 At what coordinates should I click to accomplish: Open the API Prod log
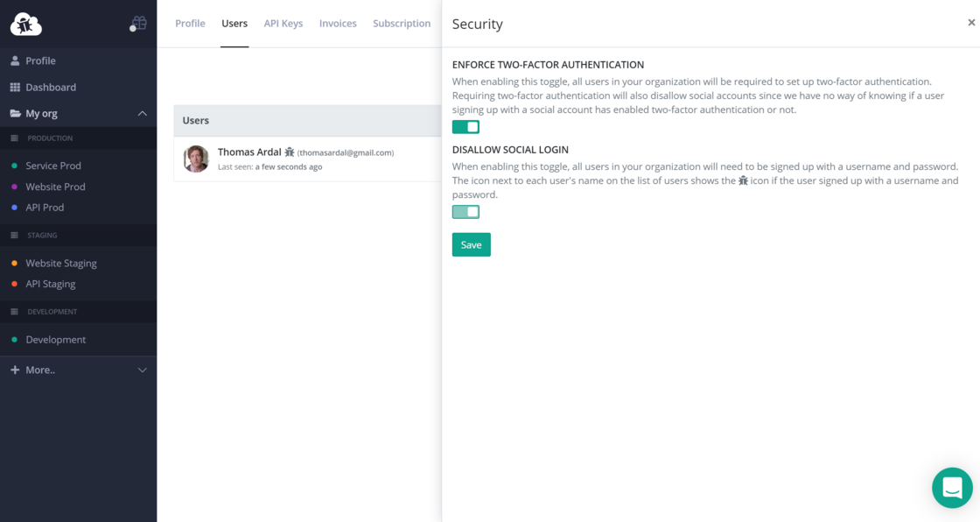pyautogui.click(x=45, y=208)
